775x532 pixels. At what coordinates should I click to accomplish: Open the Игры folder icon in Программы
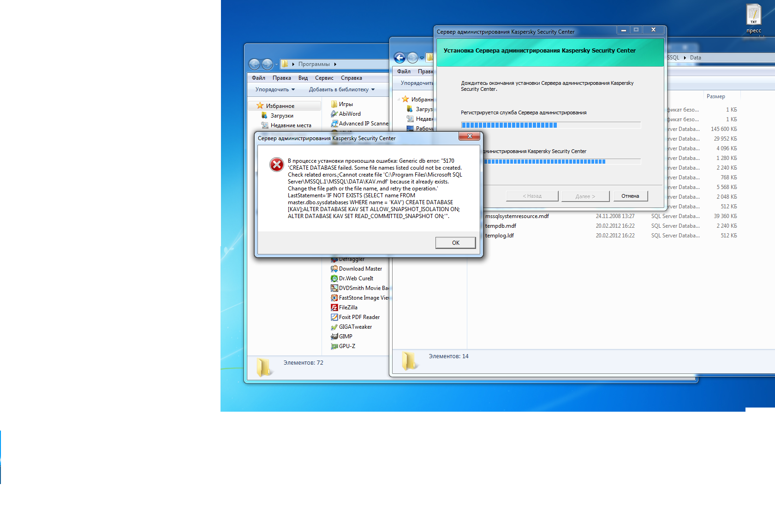(x=334, y=104)
